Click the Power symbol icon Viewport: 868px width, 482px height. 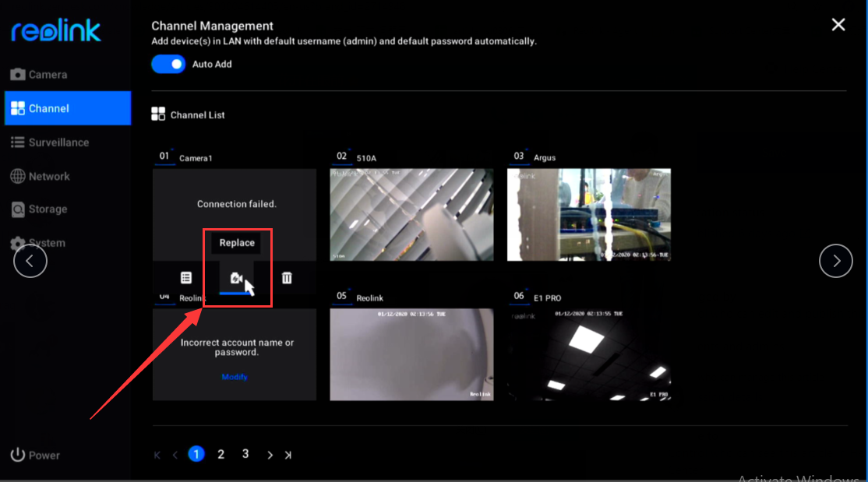coord(18,454)
